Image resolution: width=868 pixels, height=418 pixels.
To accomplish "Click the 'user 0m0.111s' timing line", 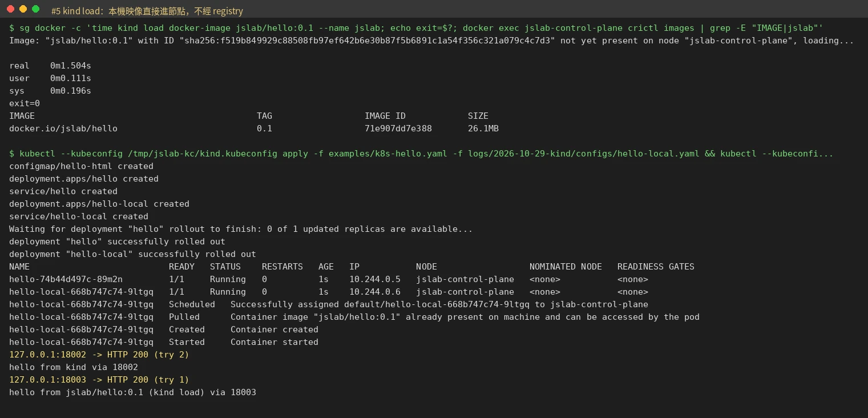I will [50, 78].
